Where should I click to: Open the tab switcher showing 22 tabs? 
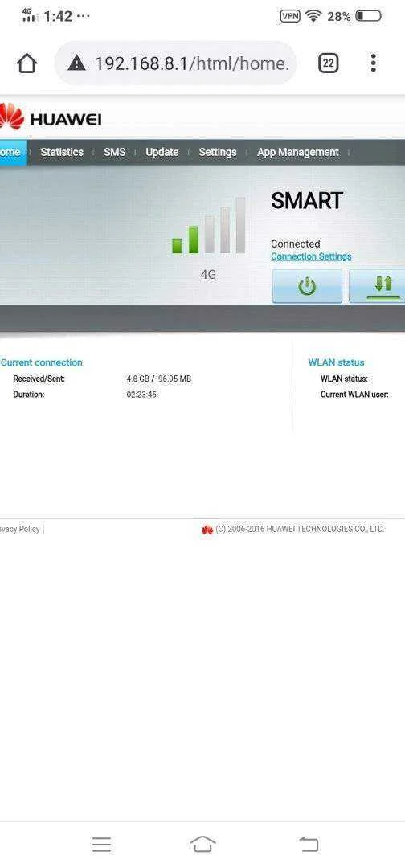click(328, 63)
